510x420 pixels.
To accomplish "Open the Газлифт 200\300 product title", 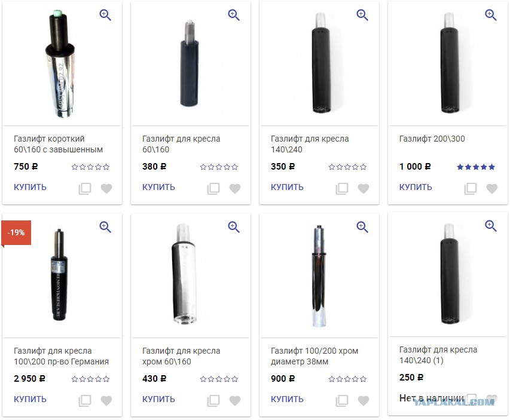I will (432, 139).
